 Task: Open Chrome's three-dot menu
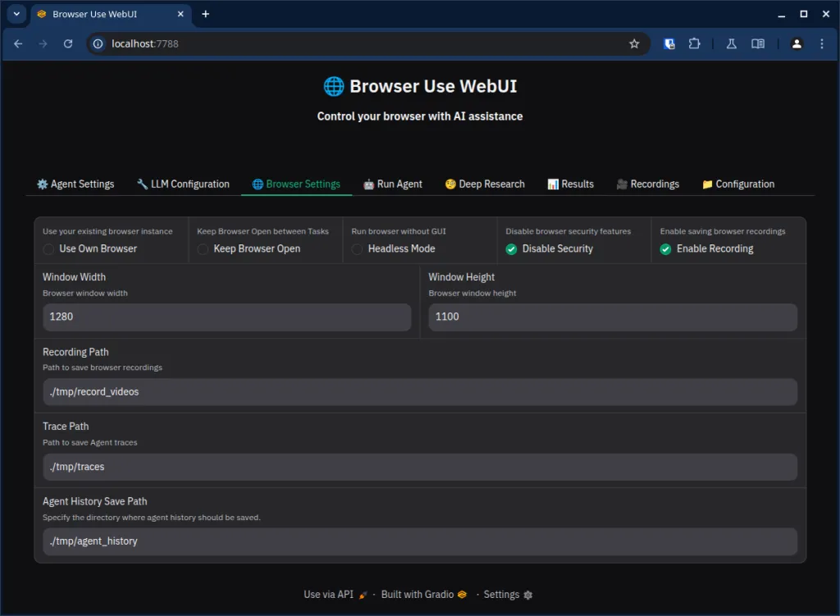coord(822,44)
